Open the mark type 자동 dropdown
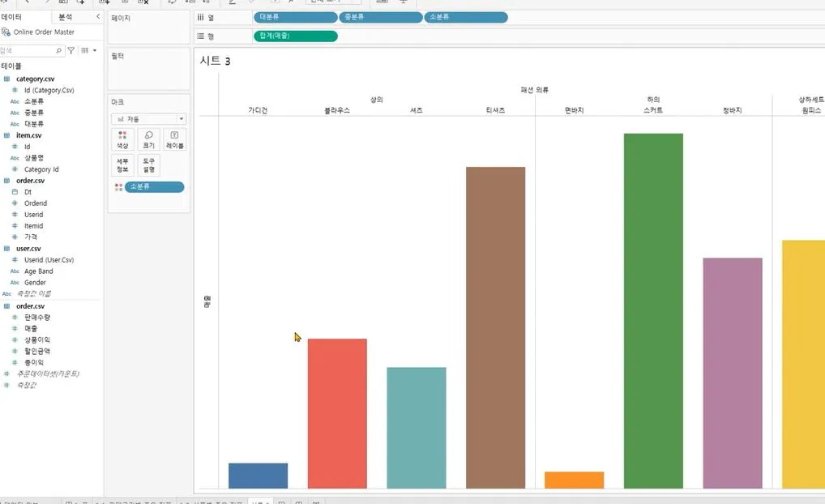Screen dimensions: 825x504 click(149, 119)
